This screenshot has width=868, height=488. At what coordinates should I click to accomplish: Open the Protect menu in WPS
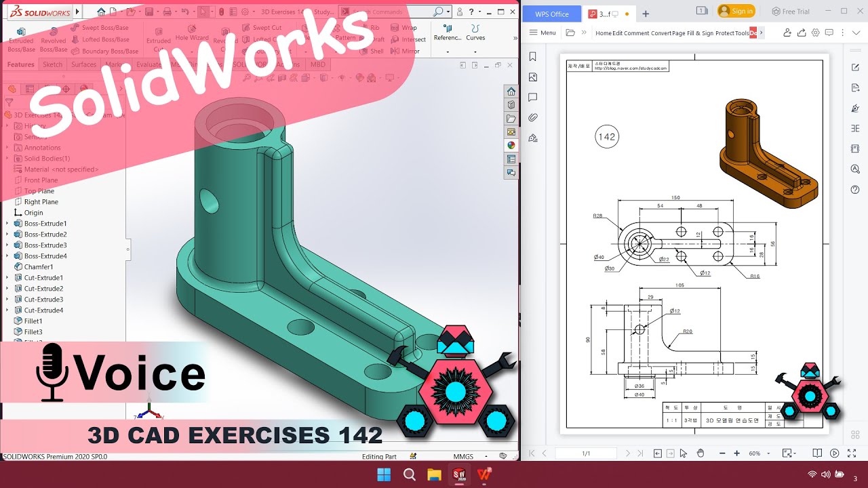click(x=724, y=33)
